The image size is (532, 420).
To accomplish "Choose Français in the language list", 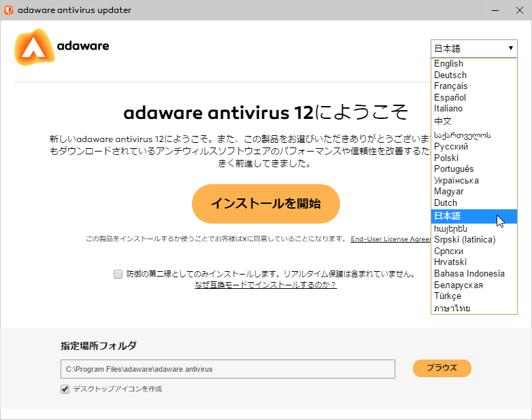I will tap(473, 86).
